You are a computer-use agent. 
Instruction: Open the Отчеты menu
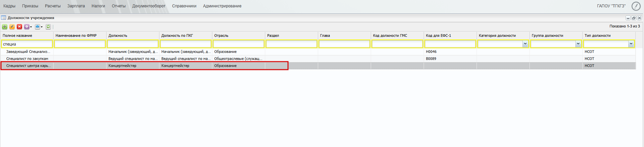[x=119, y=6]
